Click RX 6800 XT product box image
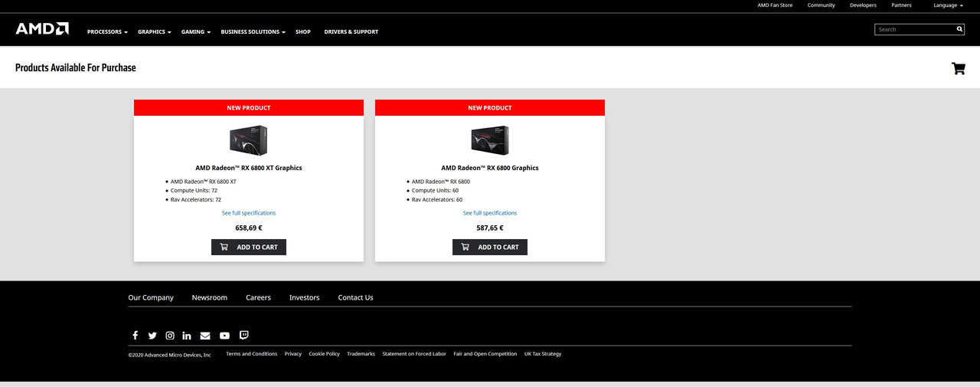Viewport: 980px width, 387px height. 249,140
